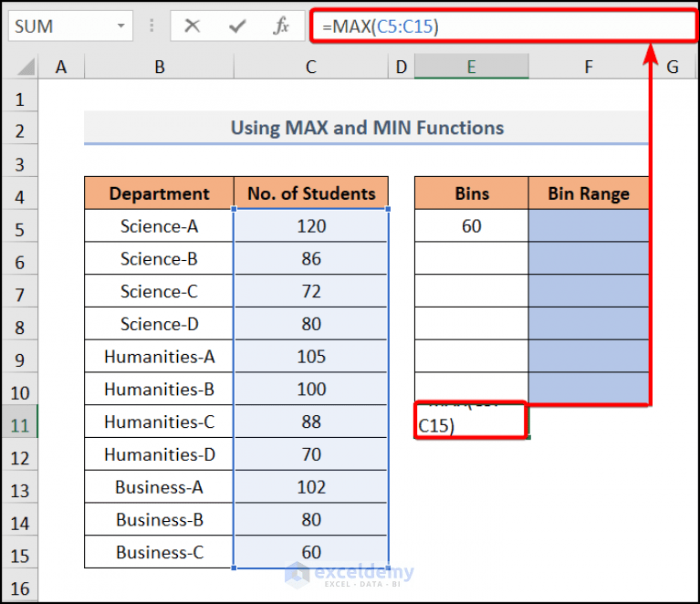Select the cell 'Humanities-C'
Image resolution: width=700 pixels, height=604 pixels.
[x=160, y=422]
